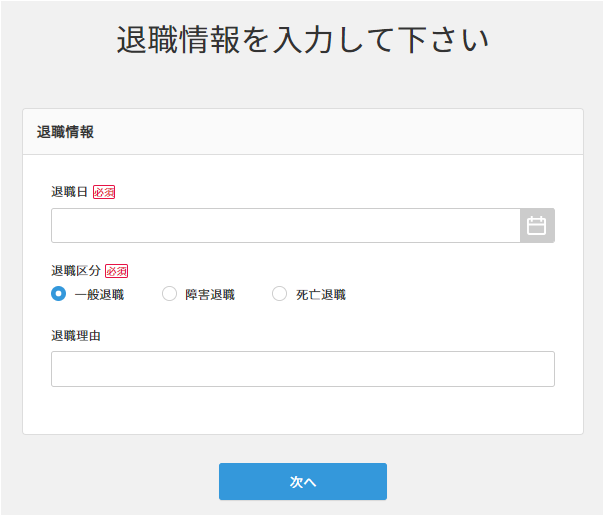Click the 退職情報を入力して下さい page heading
Screen dimensions: 604x516
point(302,41)
